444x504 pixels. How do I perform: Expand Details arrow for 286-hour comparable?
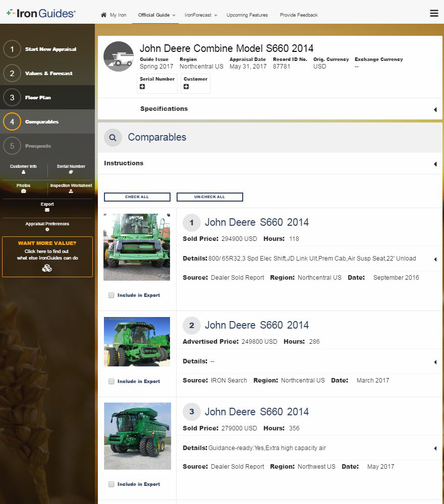tap(435, 362)
